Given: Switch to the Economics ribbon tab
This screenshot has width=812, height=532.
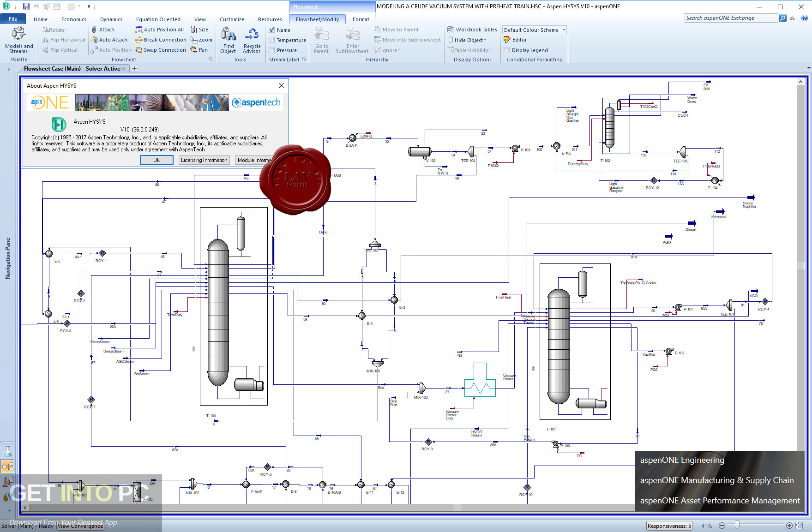Looking at the screenshot, I should coord(74,19).
